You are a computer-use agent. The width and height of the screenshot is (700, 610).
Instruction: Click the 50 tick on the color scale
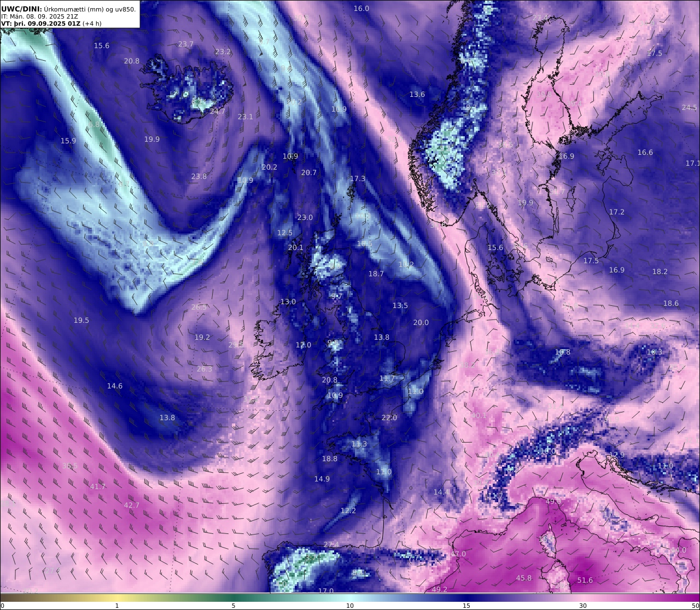(x=696, y=606)
